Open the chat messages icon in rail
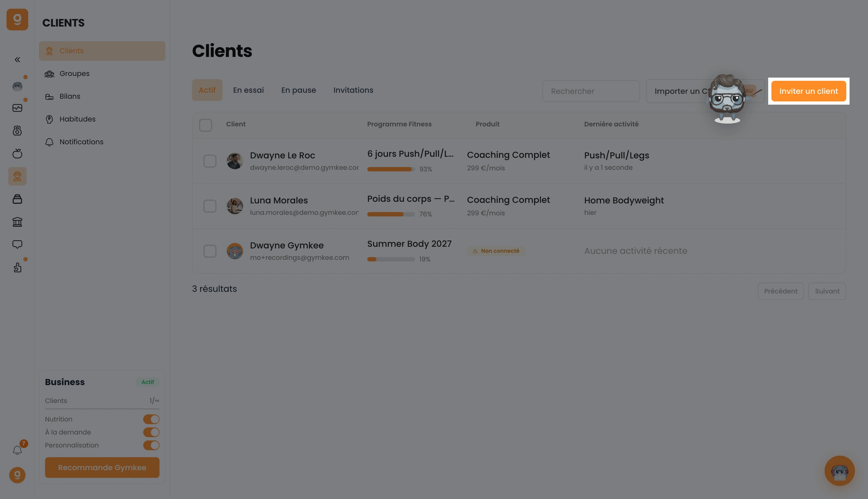The image size is (868, 499). (17, 244)
